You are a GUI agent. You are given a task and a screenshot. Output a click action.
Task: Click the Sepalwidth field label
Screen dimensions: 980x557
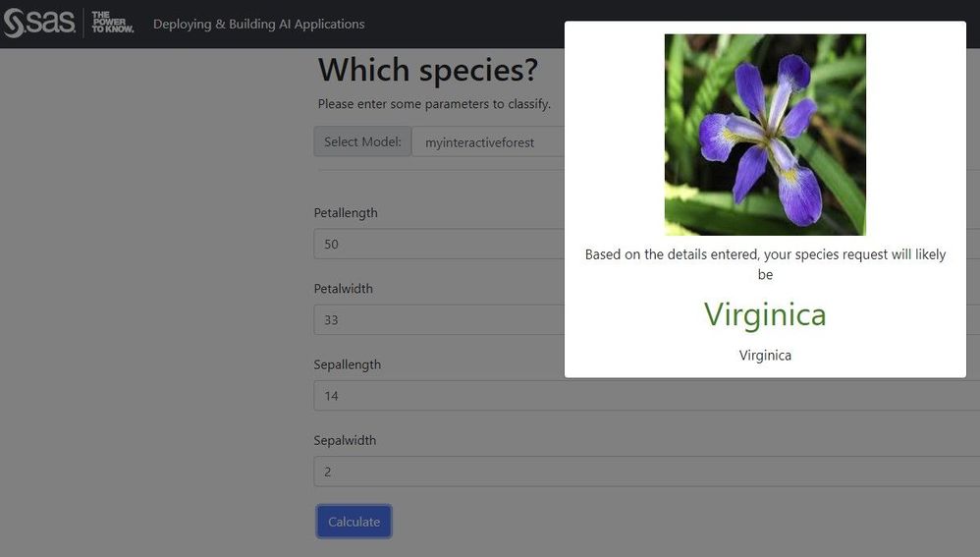[345, 440]
